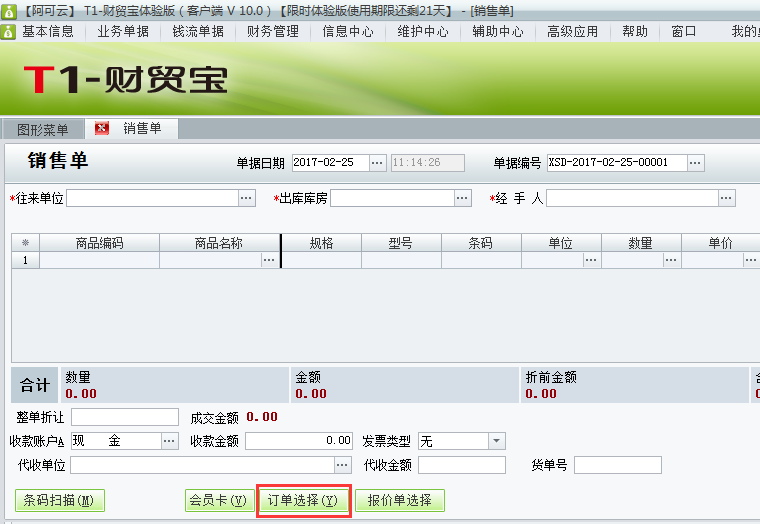Open date picker beside 单据日期 field

(377, 163)
